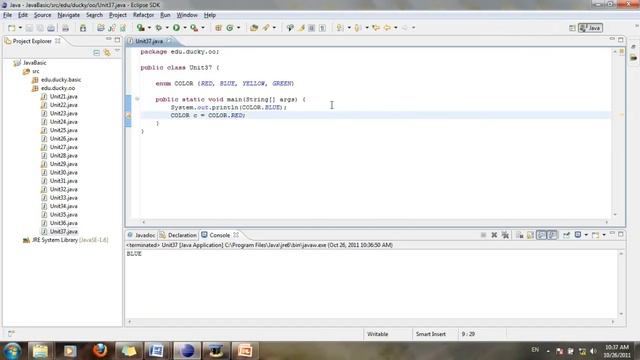Collapse All in Project Explorer
Viewport: 640px width, 360px height.
[x=96, y=53]
